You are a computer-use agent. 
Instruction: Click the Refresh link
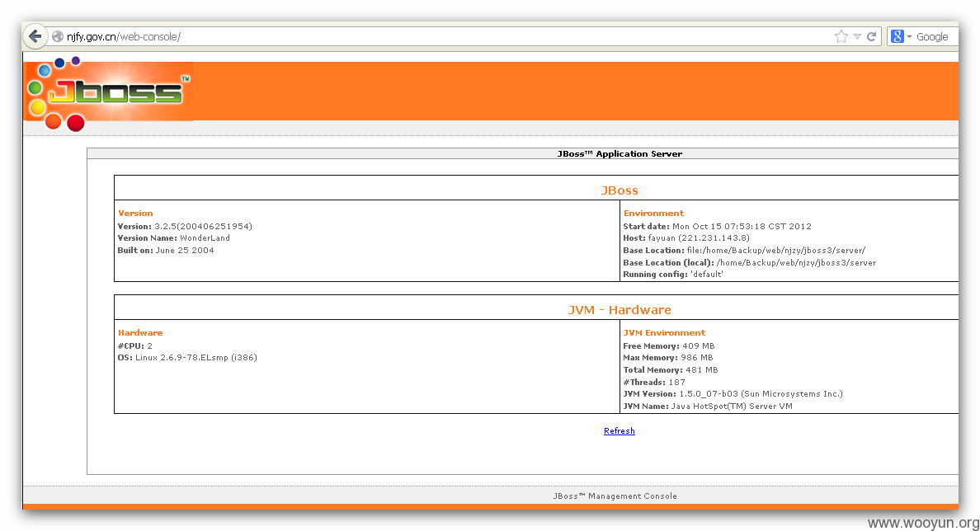pos(620,431)
